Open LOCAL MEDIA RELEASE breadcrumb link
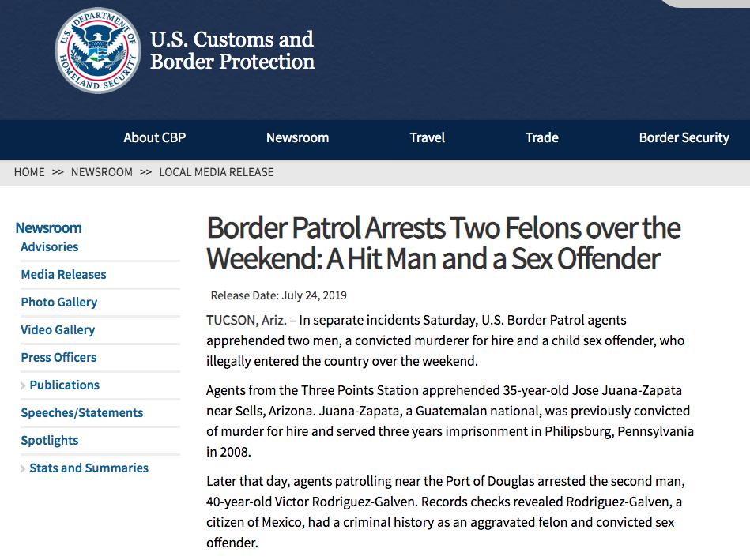Viewport: 750px width, 560px height. pyautogui.click(x=217, y=172)
